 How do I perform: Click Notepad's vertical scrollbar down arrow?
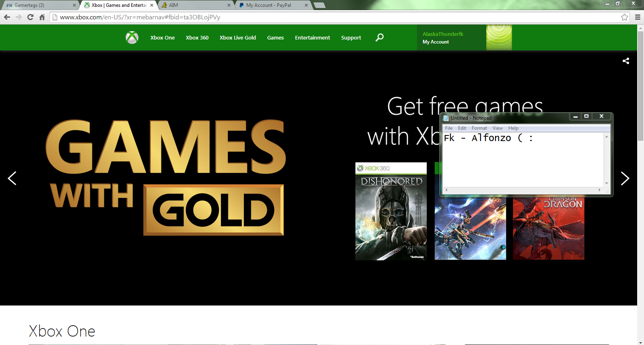pyautogui.click(x=607, y=183)
